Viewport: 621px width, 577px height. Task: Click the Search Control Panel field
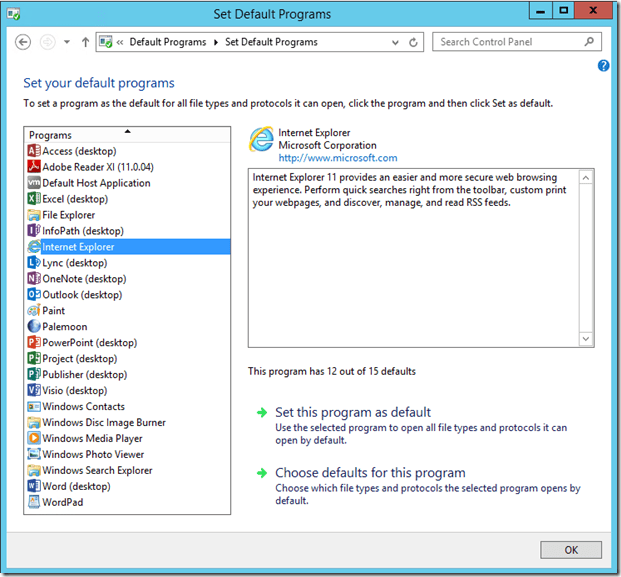click(508, 43)
